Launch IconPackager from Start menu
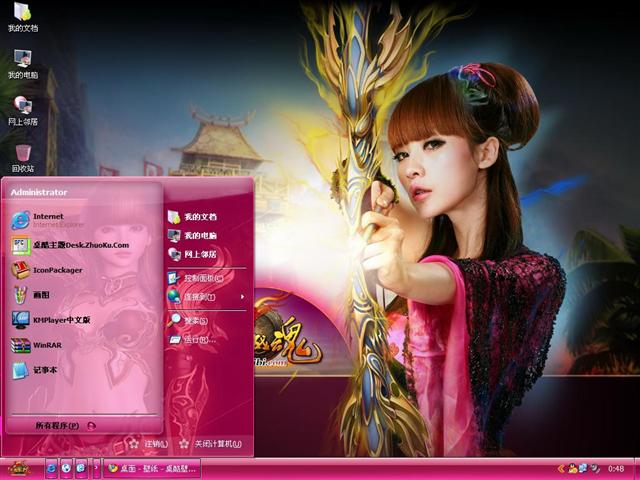Image resolution: width=640 pixels, height=480 pixels. 47,270
